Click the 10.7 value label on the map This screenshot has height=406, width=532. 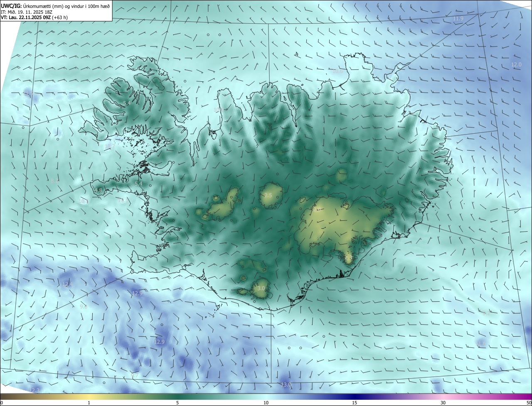pyautogui.click(x=109, y=146)
